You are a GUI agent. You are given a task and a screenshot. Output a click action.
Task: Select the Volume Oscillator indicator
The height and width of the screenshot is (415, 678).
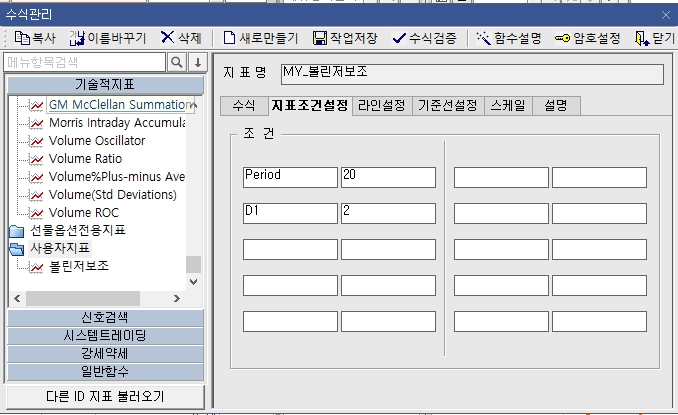96,141
